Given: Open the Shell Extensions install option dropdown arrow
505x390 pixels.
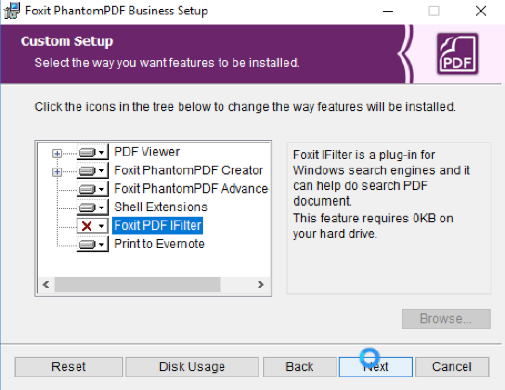Looking at the screenshot, I should 102,208.
